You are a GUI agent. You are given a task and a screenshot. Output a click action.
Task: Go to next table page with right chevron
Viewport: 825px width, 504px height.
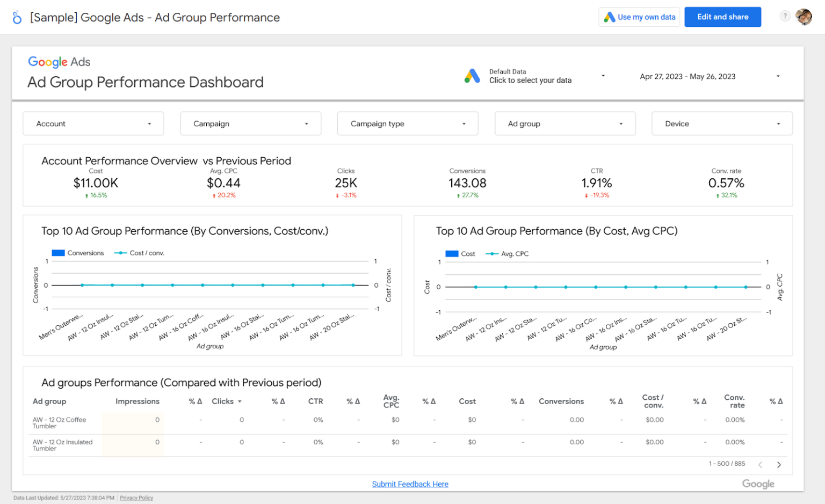(x=779, y=464)
